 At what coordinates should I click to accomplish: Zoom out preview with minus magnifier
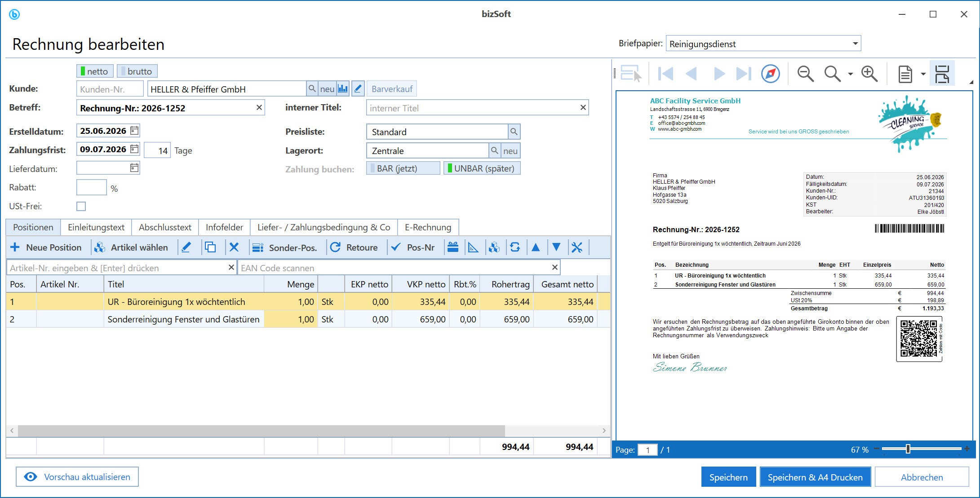[805, 74]
